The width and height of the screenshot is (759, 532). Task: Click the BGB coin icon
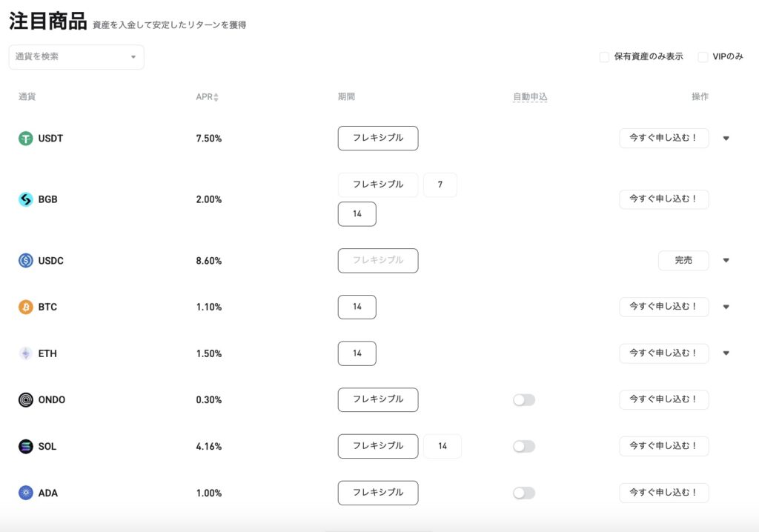[x=26, y=199]
